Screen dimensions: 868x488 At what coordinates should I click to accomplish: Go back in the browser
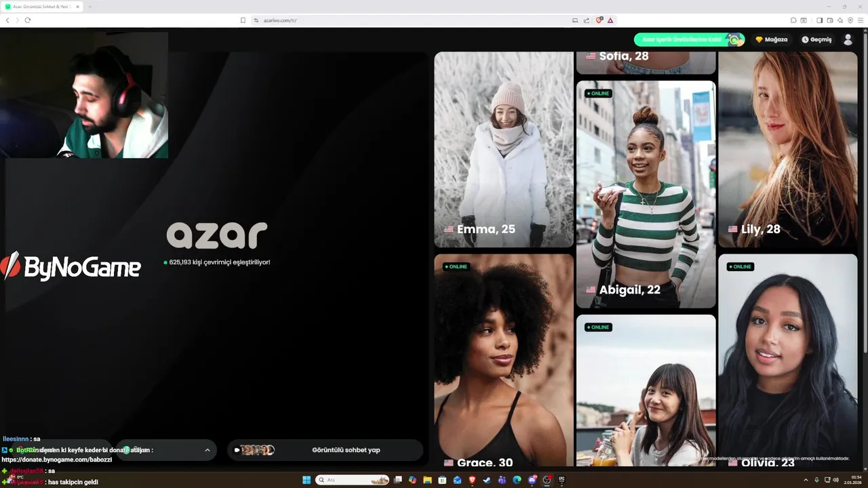pos(7,20)
